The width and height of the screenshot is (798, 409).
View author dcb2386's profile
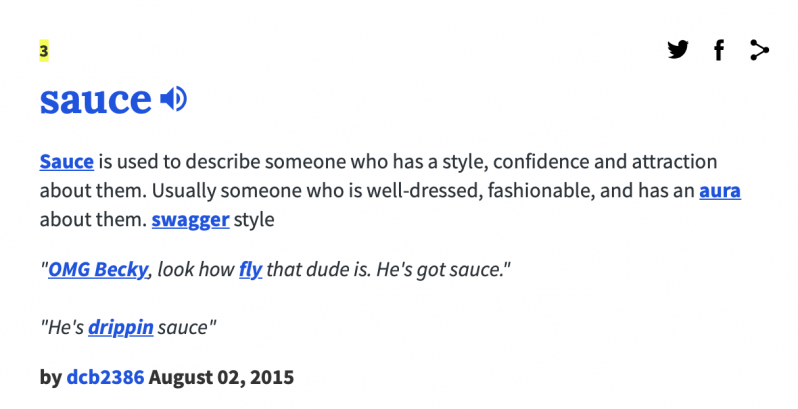click(105, 377)
